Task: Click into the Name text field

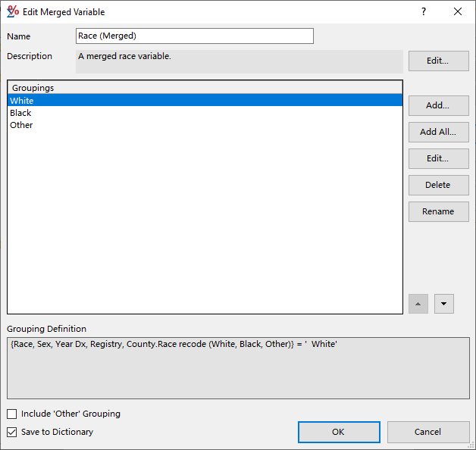Action: pyautogui.click(x=194, y=36)
